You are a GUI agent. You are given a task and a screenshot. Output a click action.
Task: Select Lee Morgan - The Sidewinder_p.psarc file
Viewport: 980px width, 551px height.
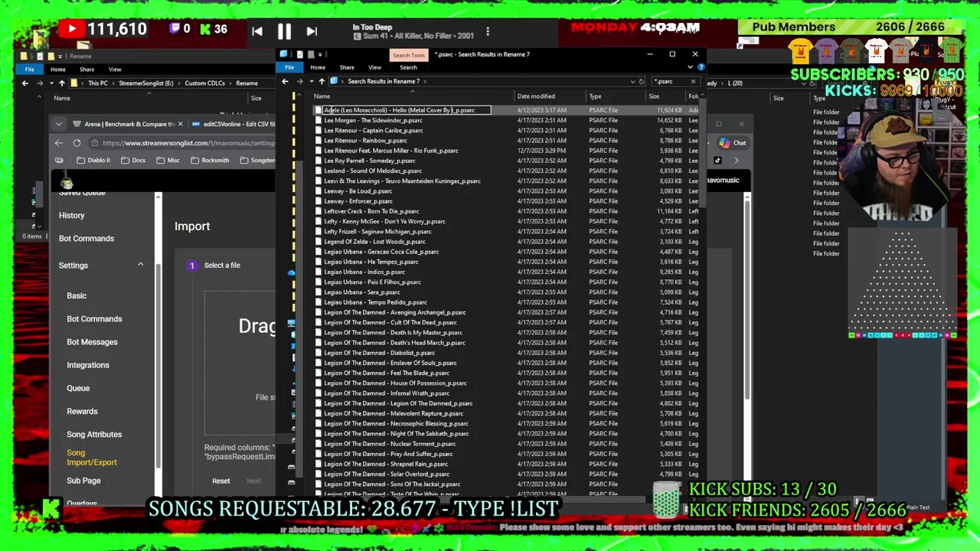click(373, 120)
